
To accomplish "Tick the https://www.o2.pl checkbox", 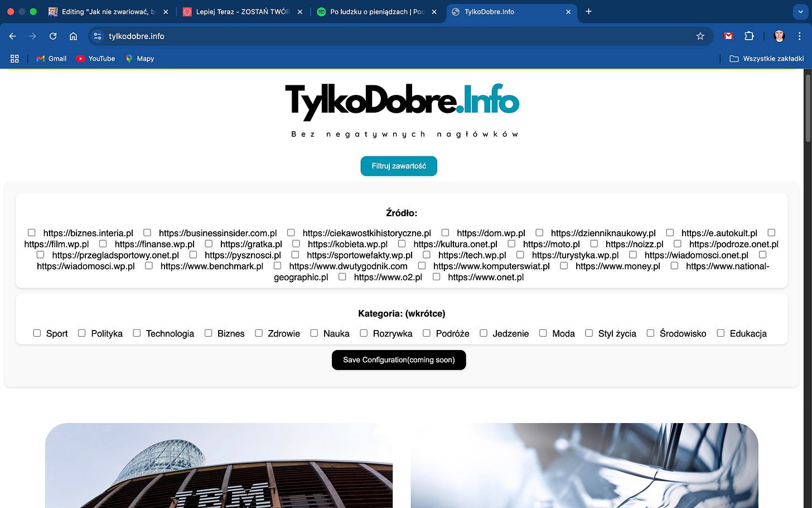I will [x=342, y=276].
